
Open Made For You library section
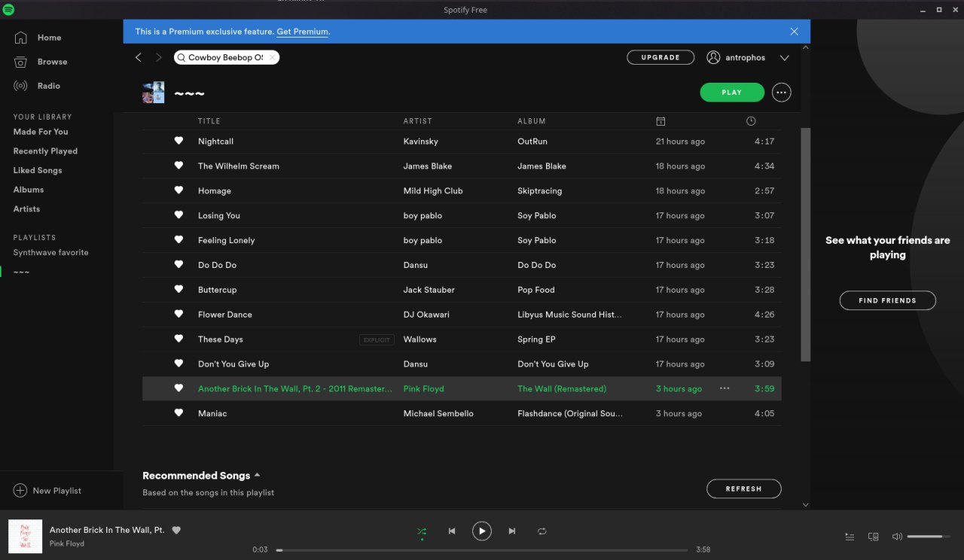point(41,132)
